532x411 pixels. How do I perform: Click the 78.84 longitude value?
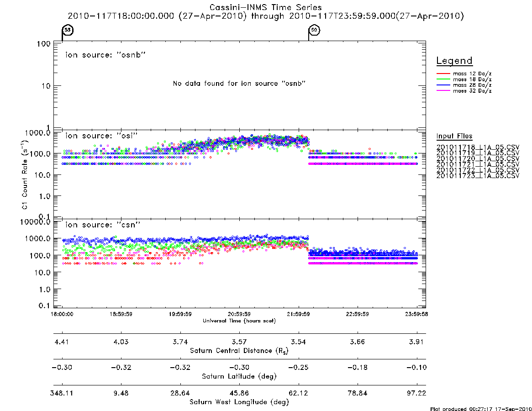(x=357, y=393)
